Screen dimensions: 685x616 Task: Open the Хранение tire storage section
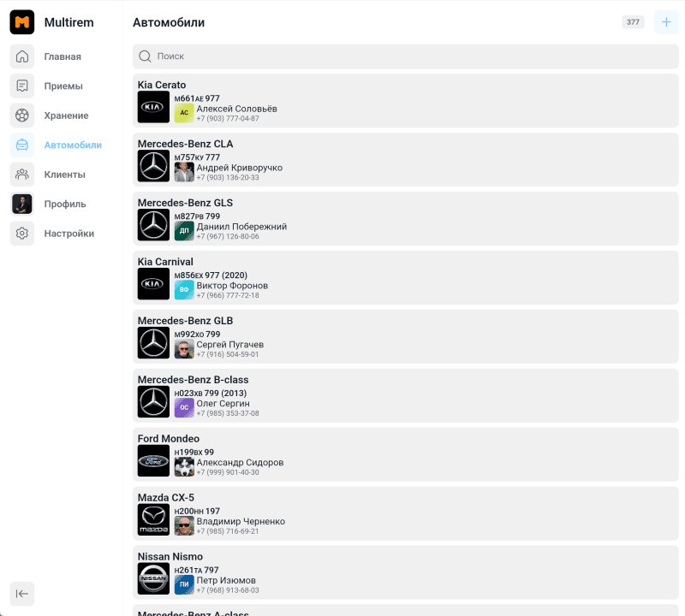[22, 115]
